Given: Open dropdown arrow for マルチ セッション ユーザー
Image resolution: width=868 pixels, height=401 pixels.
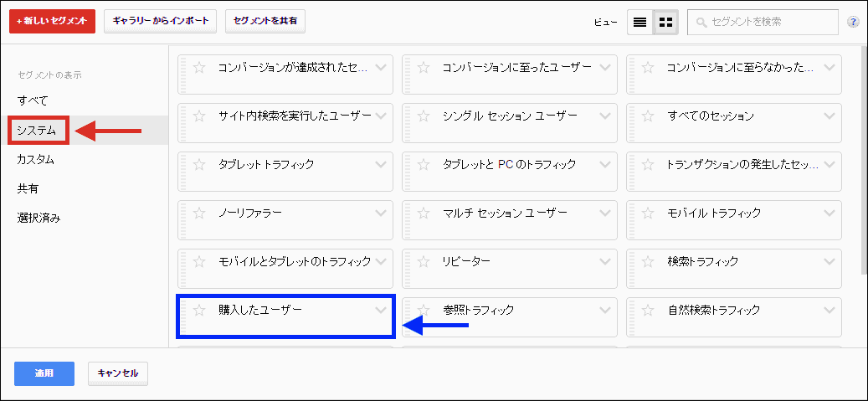Looking at the screenshot, I should click(605, 213).
